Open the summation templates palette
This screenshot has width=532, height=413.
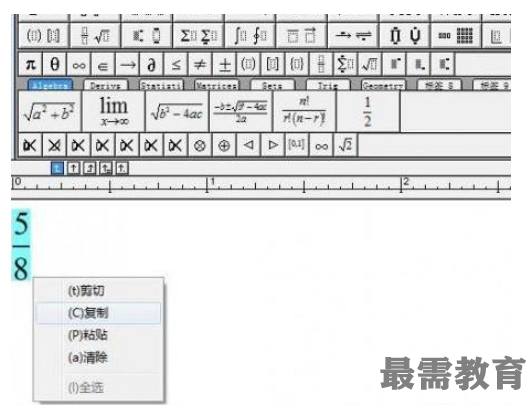pos(198,35)
